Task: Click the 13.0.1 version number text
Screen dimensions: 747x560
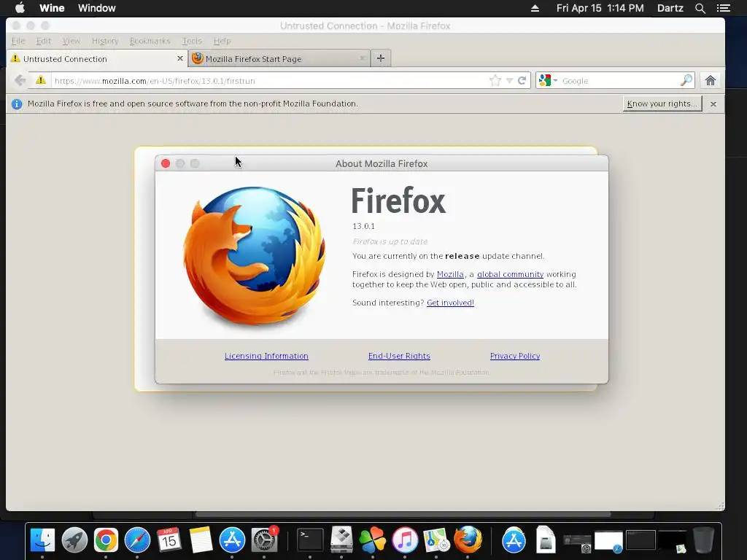Action: (x=363, y=226)
